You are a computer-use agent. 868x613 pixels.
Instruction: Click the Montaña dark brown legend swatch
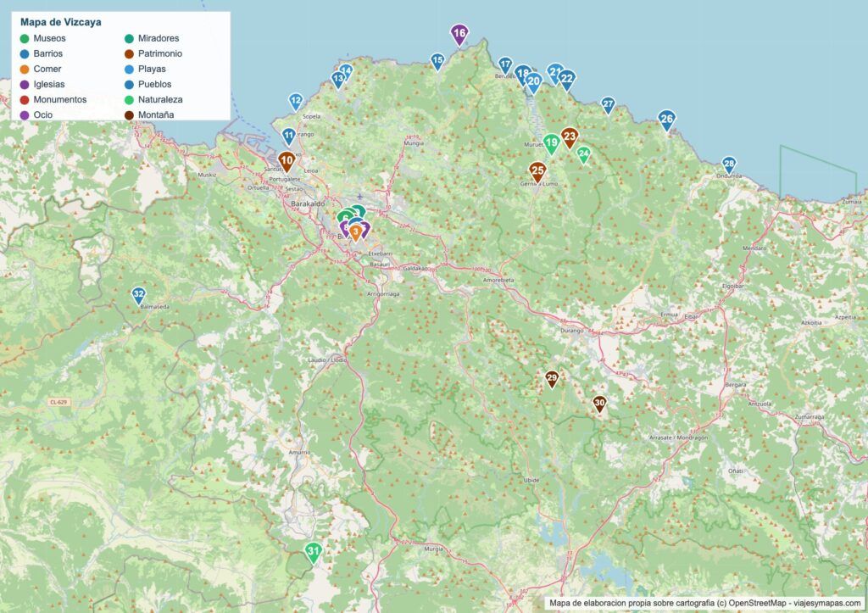click(129, 115)
